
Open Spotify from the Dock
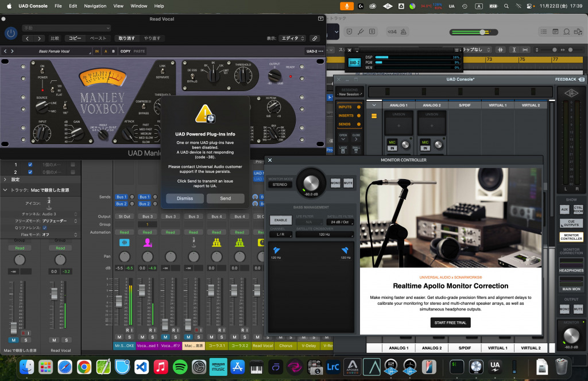click(180, 366)
